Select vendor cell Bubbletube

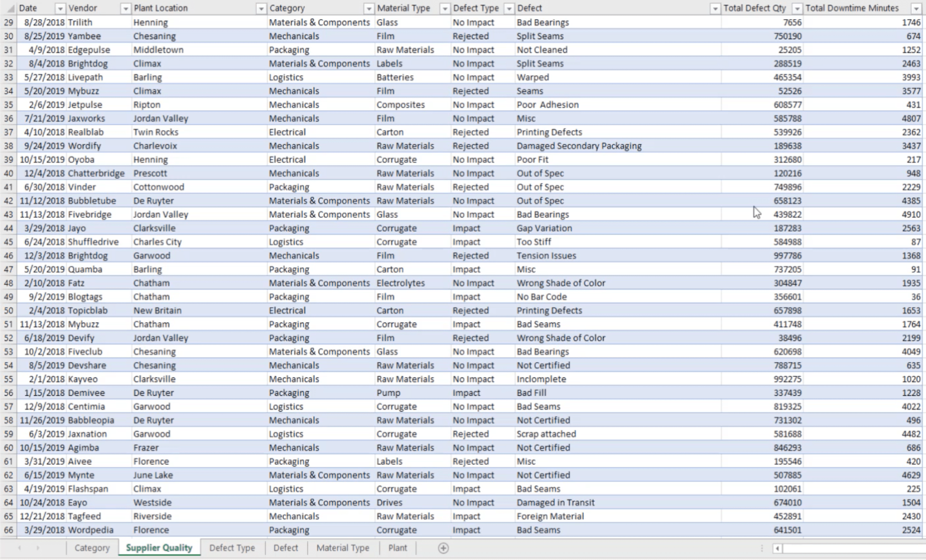[x=99, y=201]
